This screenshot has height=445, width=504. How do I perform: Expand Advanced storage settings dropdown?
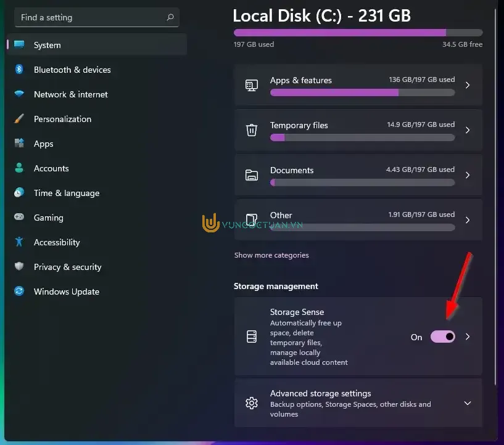468,403
